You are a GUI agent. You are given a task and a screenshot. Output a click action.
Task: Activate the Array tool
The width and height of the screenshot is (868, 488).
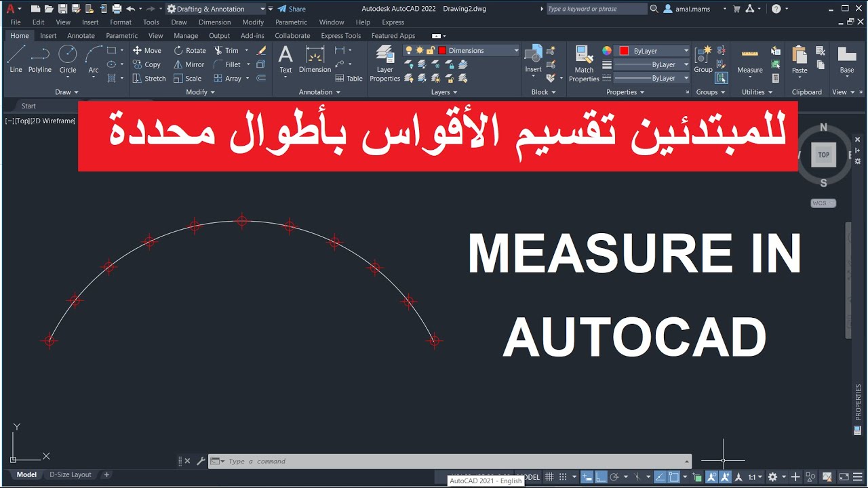227,79
